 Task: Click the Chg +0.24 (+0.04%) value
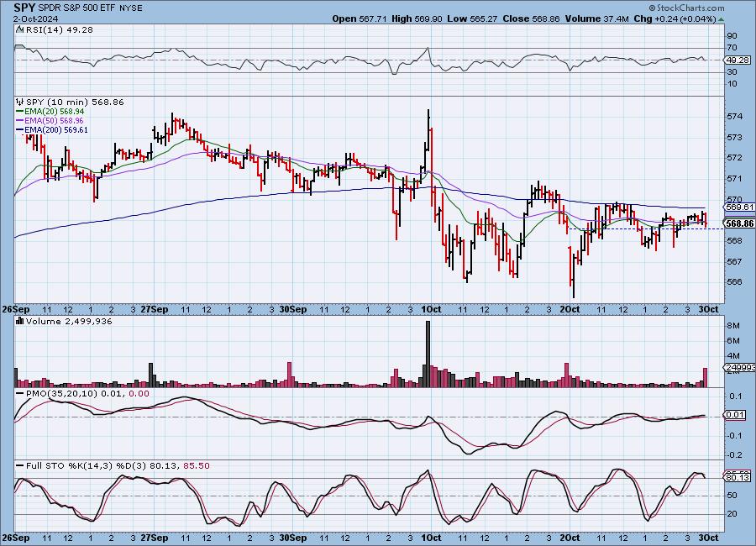(675, 18)
